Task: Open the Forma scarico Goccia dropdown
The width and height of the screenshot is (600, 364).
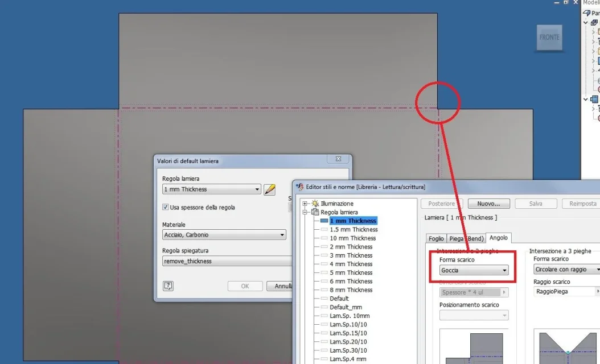Action: (x=474, y=270)
